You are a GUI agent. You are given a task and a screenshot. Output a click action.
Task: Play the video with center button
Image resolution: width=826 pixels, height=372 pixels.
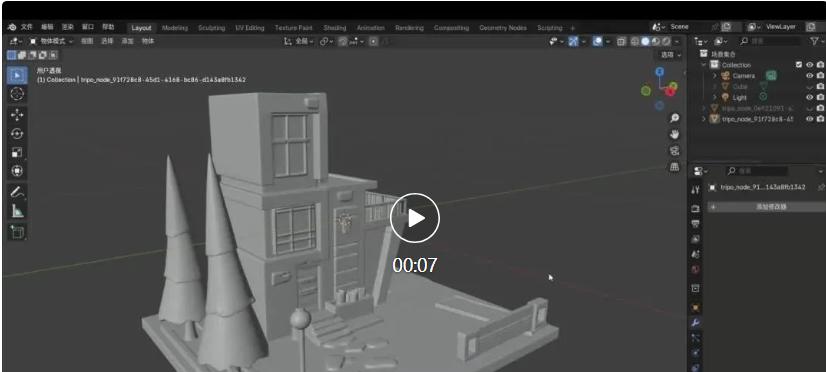(x=415, y=218)
